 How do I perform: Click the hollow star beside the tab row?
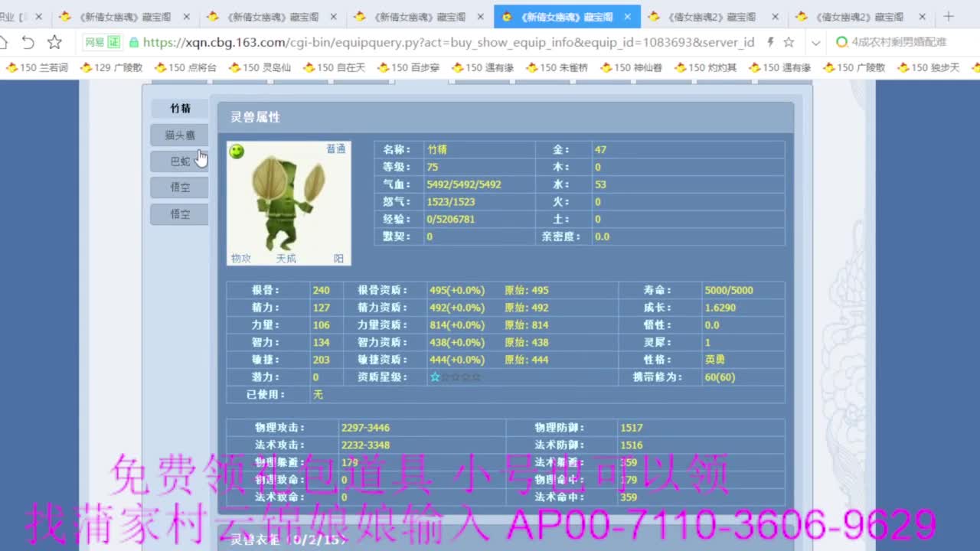tap(54, 44)
